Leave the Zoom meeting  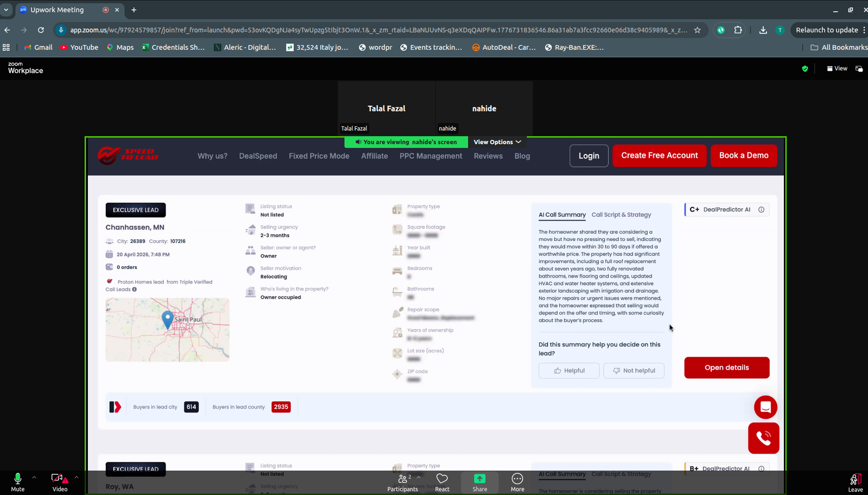855,481
